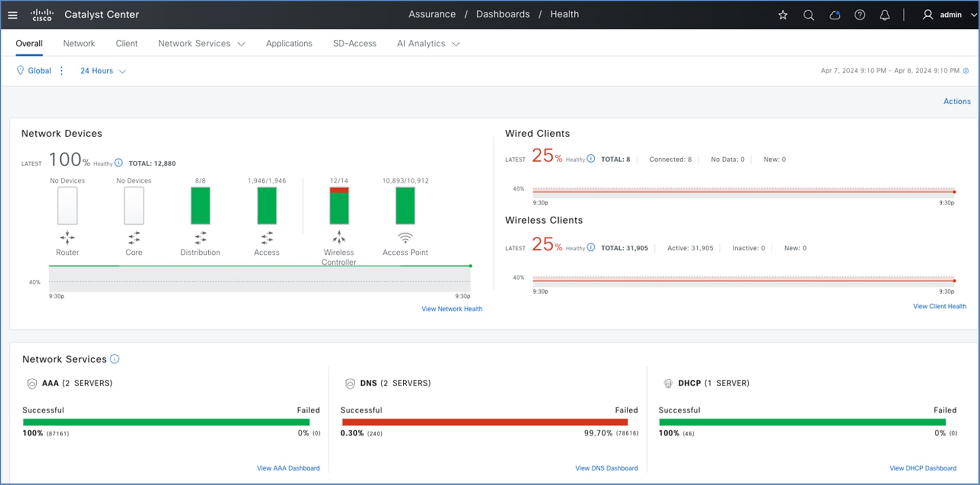The width and height of the screenshot is (980, 485).
Task: Open the hamburger navigation menu
Action: pos(13,15)
